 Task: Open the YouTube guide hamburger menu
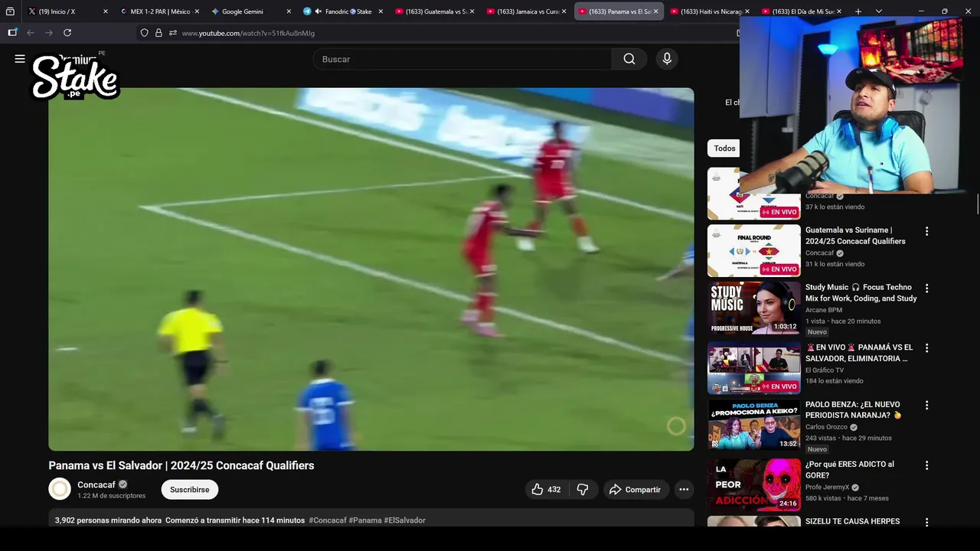[20, 59]
